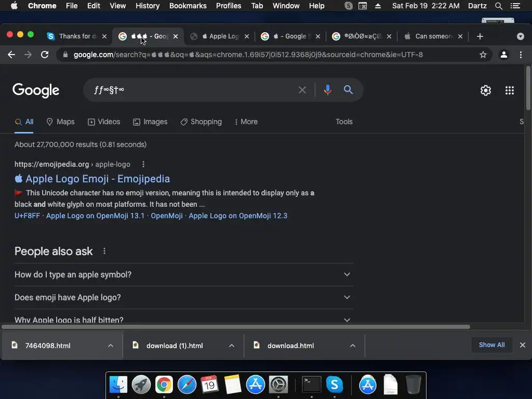532x399 pixels.
Task: Click the blue search magnifier button
Action: [348, 90]
